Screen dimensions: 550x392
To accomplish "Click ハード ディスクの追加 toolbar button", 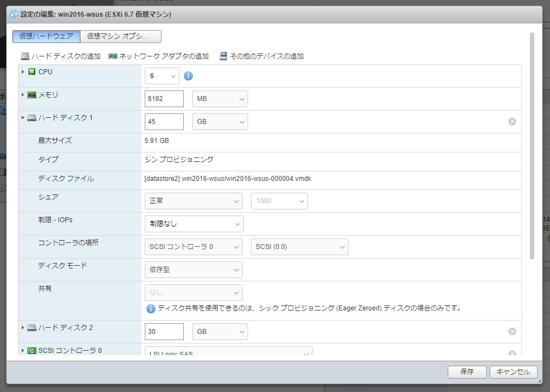I will click(x=61, y=56).
